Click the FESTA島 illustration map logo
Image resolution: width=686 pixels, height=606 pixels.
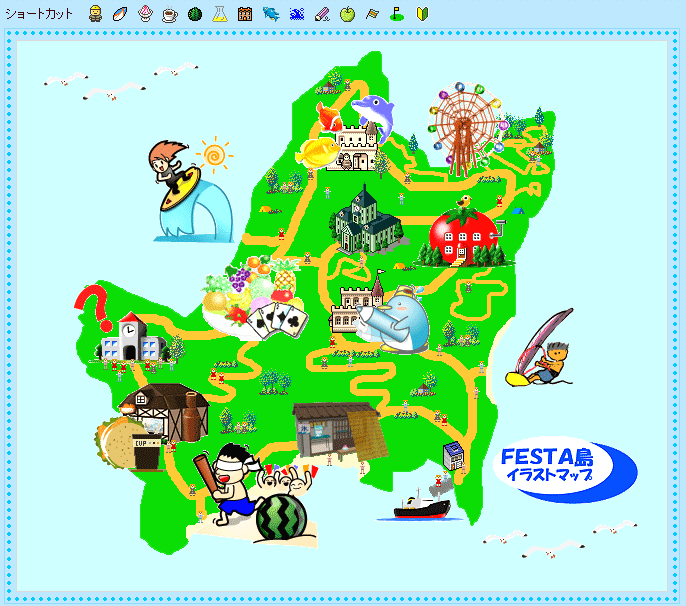pos(567,465)
